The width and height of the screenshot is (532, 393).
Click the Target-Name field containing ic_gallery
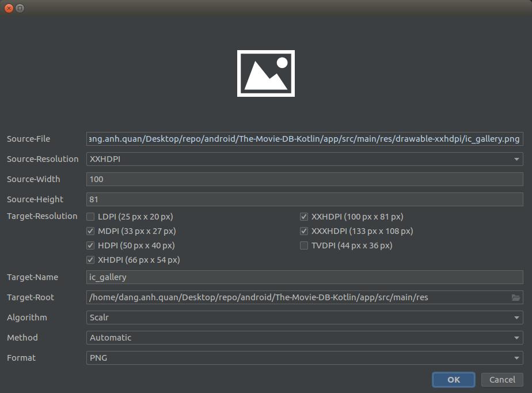pyautogui.click(x=305, y=277)
